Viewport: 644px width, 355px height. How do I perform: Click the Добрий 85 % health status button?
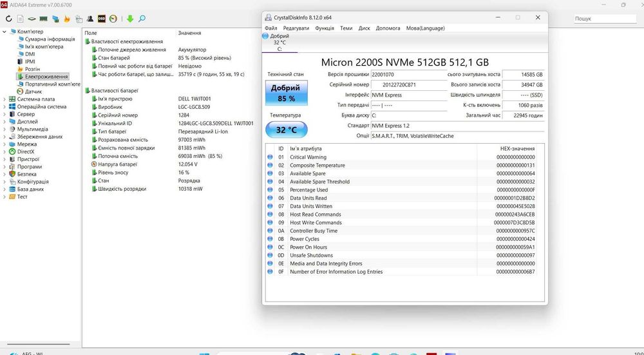click(287, 93)
